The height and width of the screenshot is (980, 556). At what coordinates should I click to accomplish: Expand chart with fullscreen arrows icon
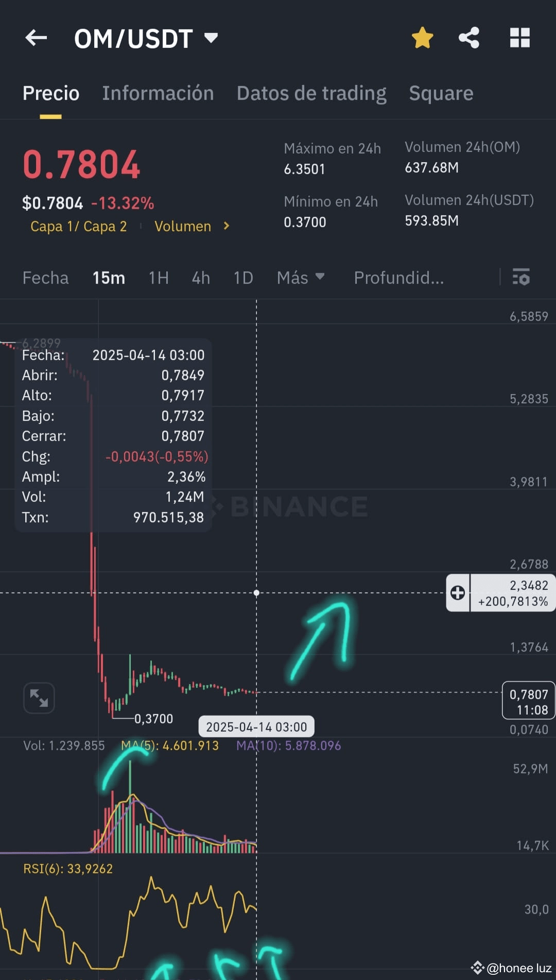pos(39,698)
